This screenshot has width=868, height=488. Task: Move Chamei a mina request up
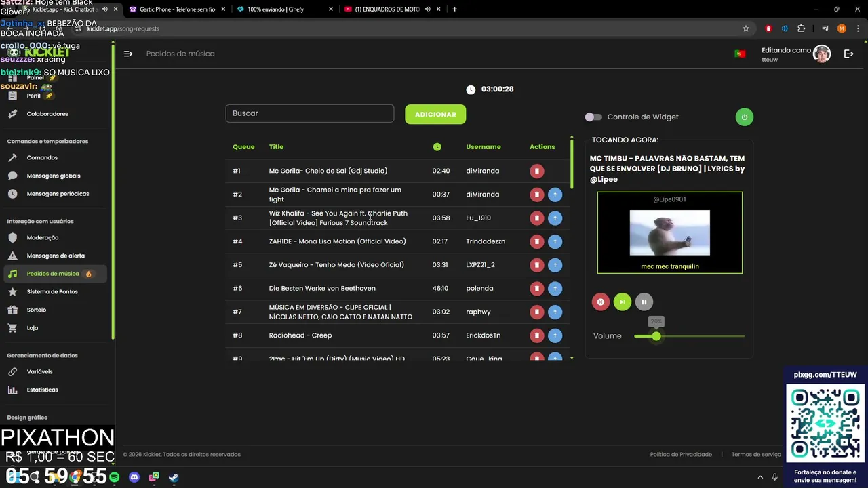pyautogui.click(x=555, y=195)
